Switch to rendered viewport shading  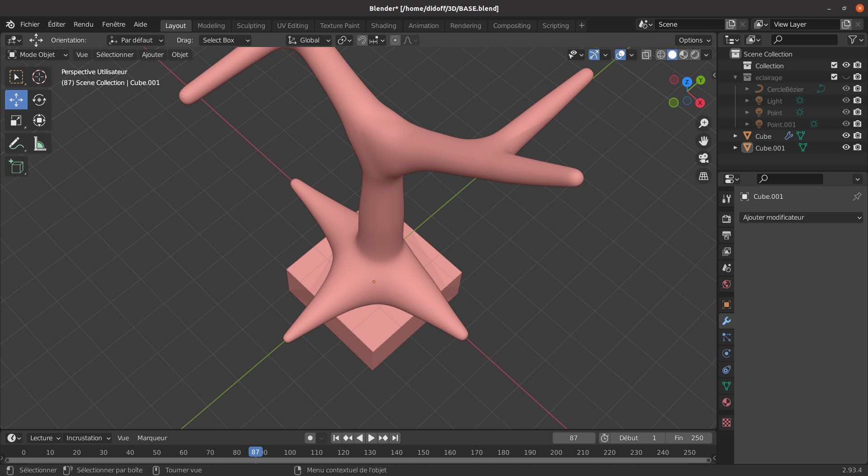tap(695, 55)
